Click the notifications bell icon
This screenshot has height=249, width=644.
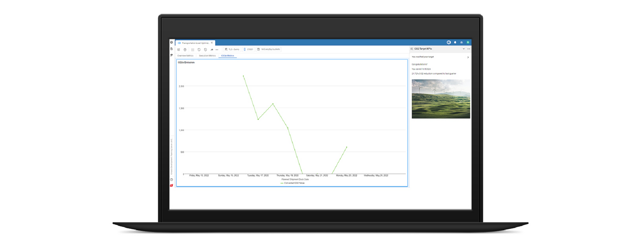coord(455,43)
